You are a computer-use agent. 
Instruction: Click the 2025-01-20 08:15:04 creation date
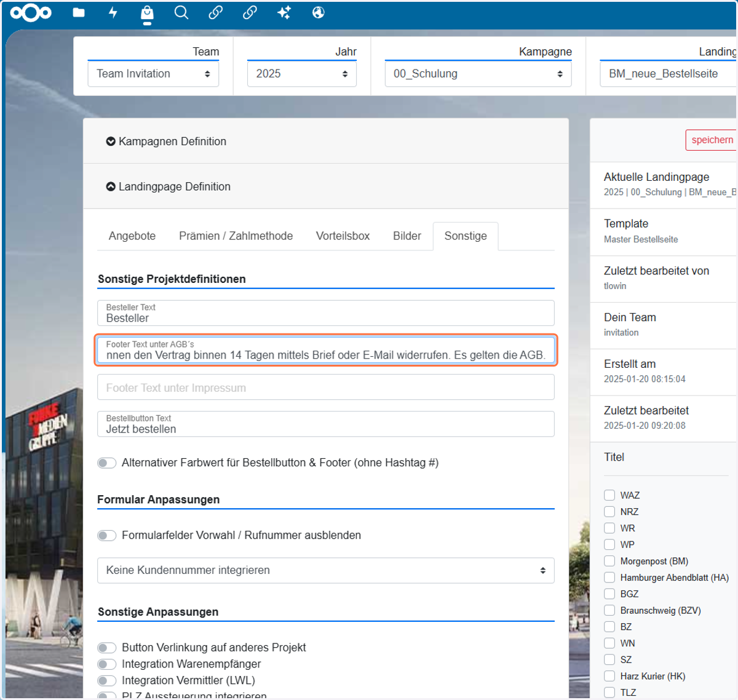(x=645, y=379)
